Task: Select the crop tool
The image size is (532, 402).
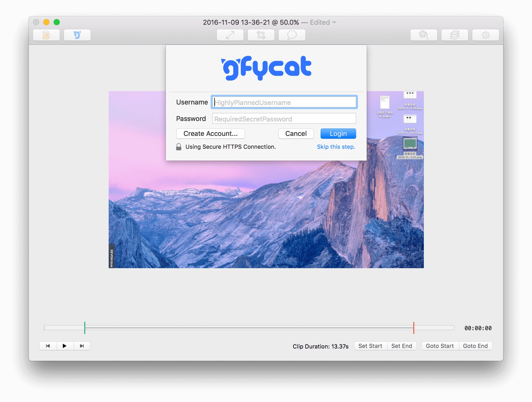Action: coord(261,35)
